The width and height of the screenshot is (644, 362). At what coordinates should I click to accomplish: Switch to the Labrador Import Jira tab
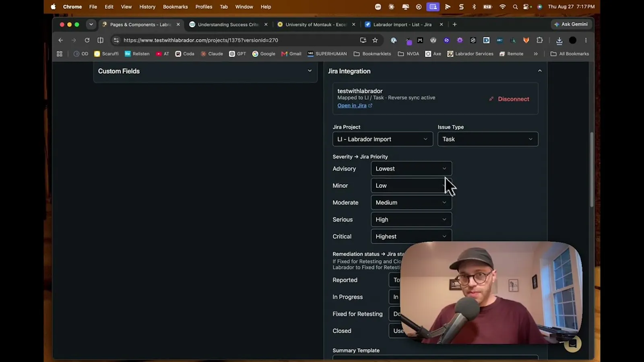point(404,25)
